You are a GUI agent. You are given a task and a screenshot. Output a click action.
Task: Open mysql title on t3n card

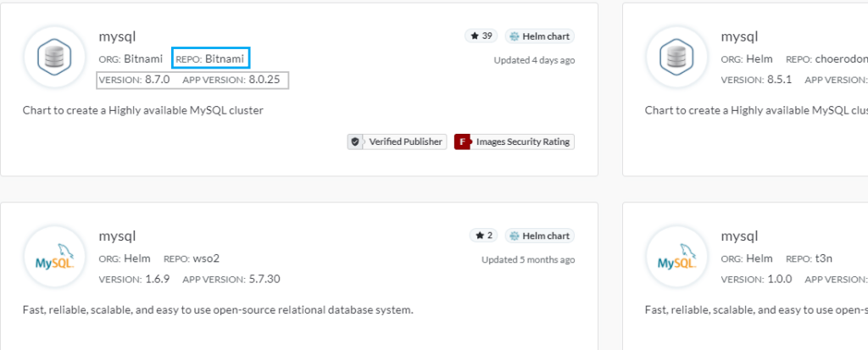(x=739, y=236)
